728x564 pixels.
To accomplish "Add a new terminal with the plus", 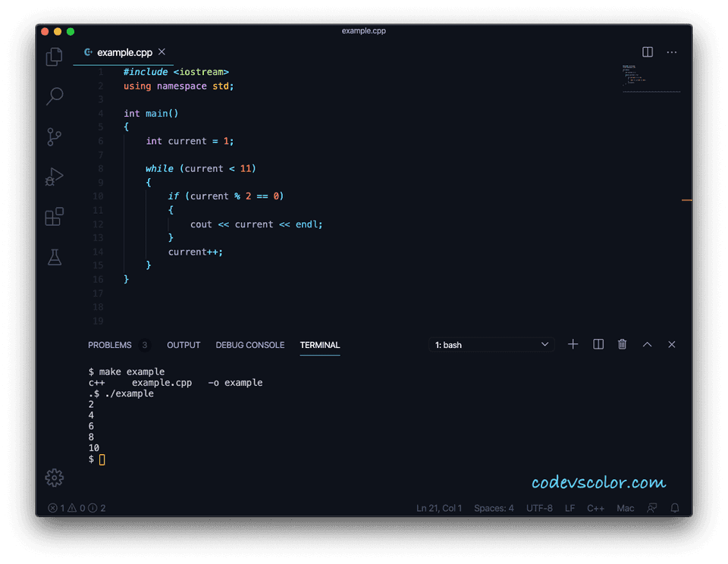I will [573, 344].
